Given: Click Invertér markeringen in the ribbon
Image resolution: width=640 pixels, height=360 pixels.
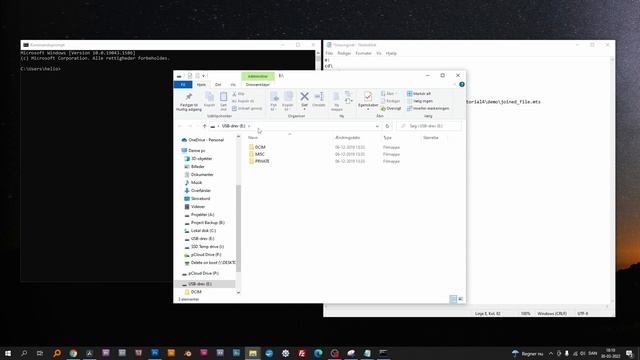Looking at the screenshot, I should [x=428, y=109].
